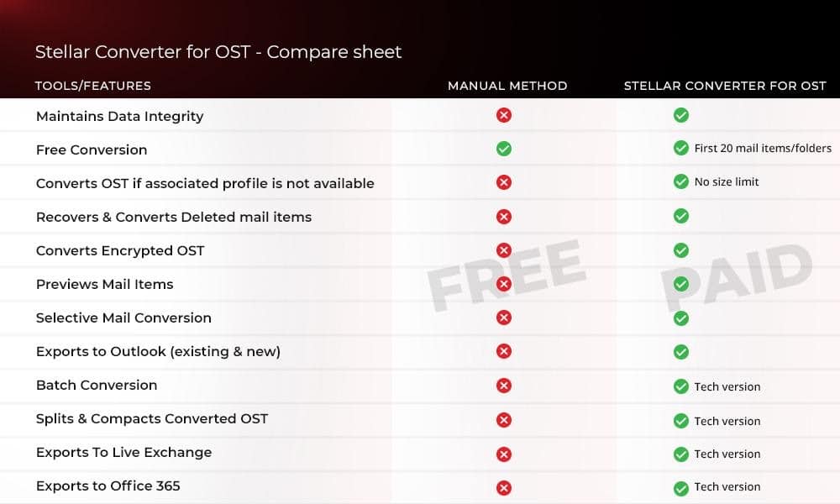This screenshot has width=840, height=504.
Task: Click green check in Exports to Office 365 row
Action: point(681,489)
